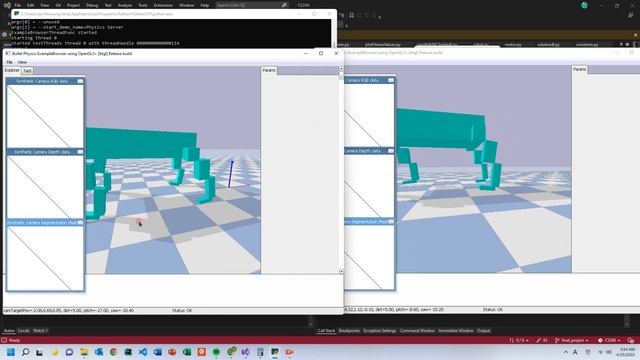Open editor tab list dropdown arrow
This screenshot has width=640, height=360.
[621, 44]
